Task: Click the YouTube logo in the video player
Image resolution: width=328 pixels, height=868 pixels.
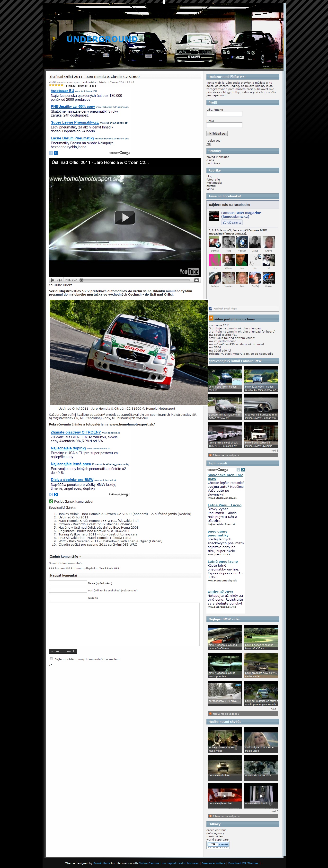Action: click(x=189, y=271)
